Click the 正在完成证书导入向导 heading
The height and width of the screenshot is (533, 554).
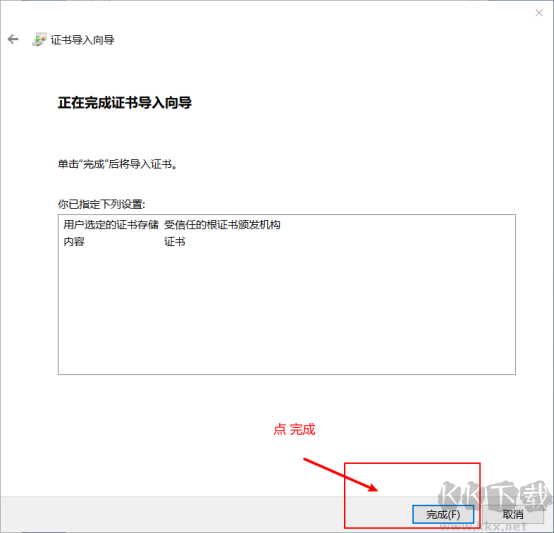(x=125, y=103)
